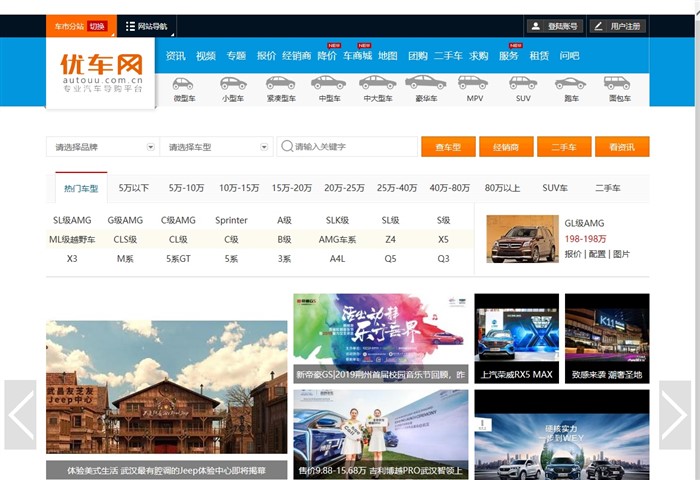This screenshot has height=480, width=700.
Task: Select the 微型车 car type icon
Action: (183, 84)
